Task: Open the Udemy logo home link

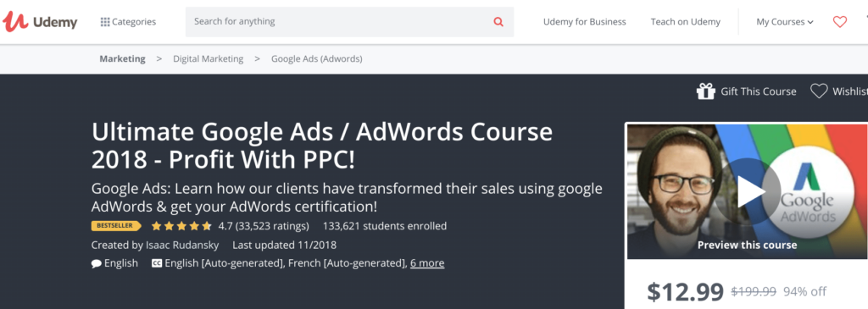Action: pos(40,22)
